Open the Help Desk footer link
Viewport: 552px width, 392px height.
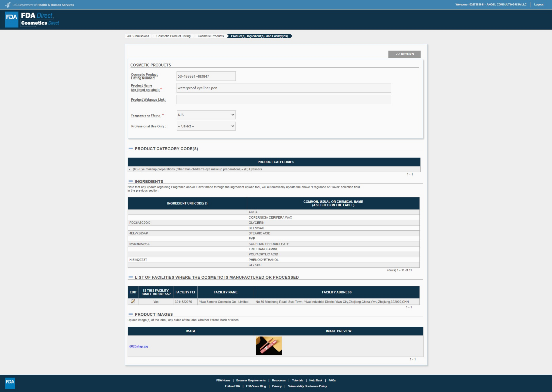(x=316, y=380)
